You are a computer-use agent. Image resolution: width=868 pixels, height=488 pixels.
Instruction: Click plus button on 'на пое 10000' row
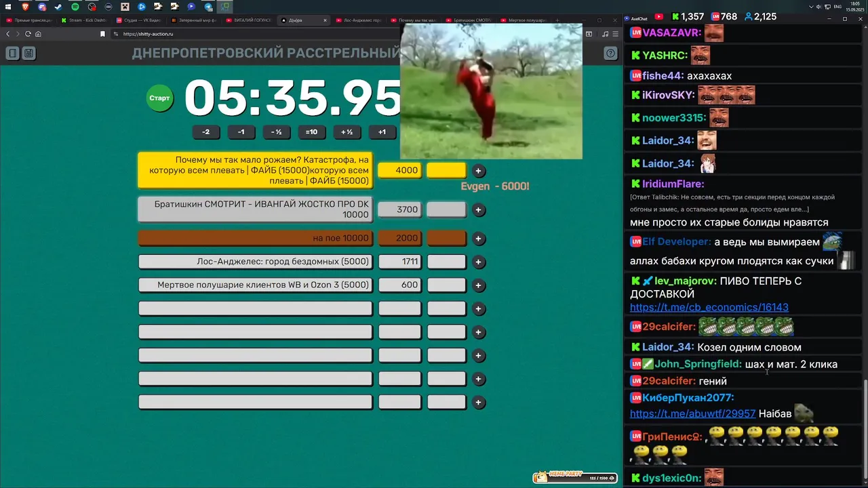(478, 239)
